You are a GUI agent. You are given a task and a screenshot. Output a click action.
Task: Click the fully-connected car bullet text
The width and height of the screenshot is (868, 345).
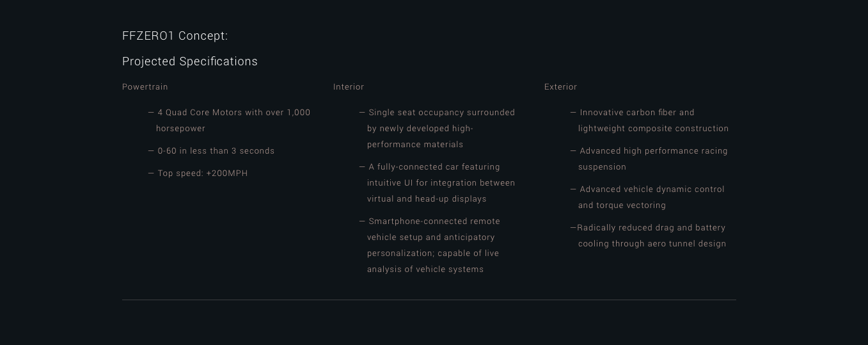[437, 183]
